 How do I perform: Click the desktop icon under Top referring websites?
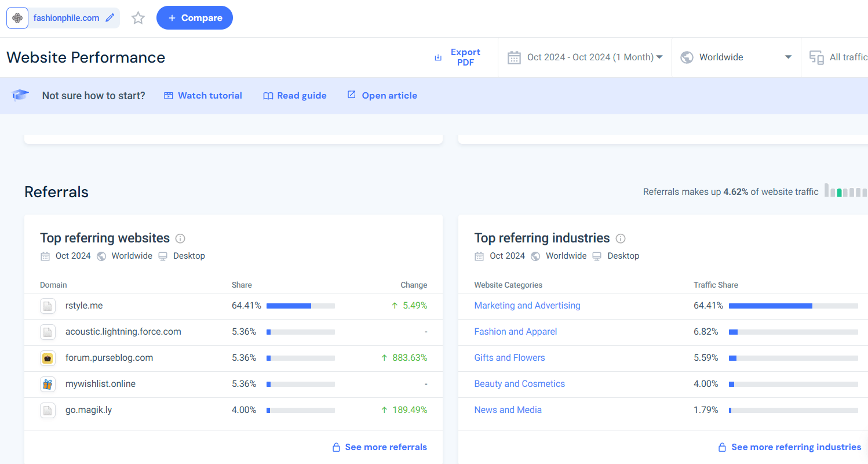pos(163,256)
